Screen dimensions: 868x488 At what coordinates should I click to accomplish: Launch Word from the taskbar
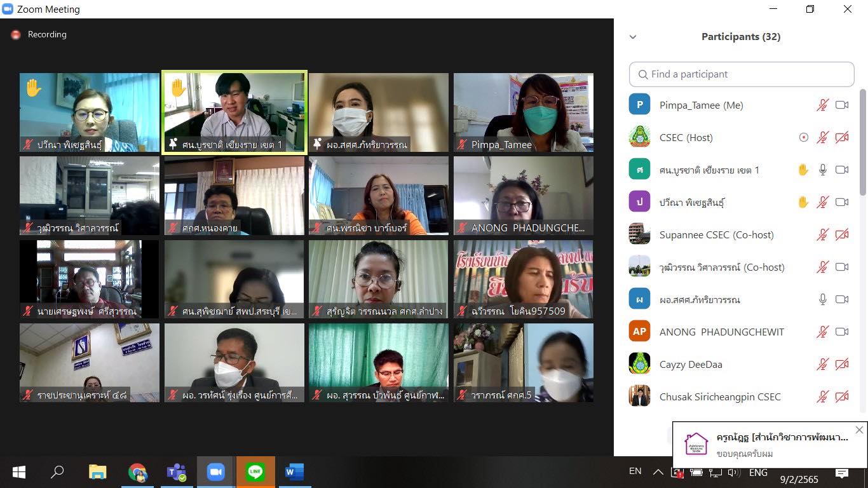pyautogui.click(x=294, y=472)
